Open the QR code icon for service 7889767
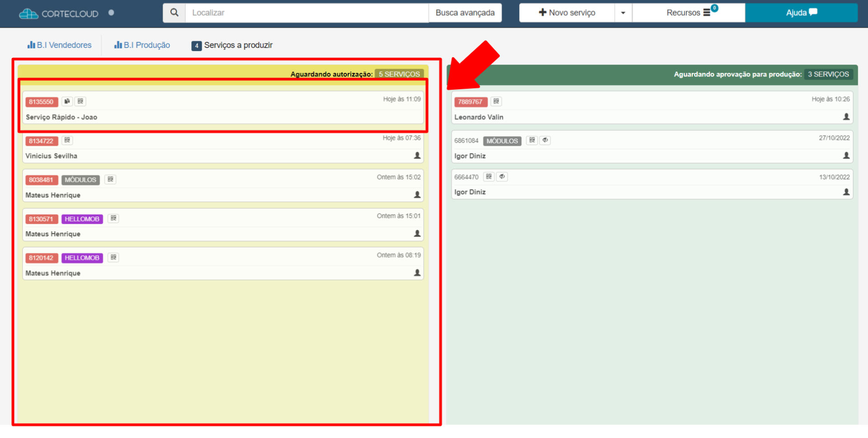This screenshot has height=438, width=868. tap(496, 101)
